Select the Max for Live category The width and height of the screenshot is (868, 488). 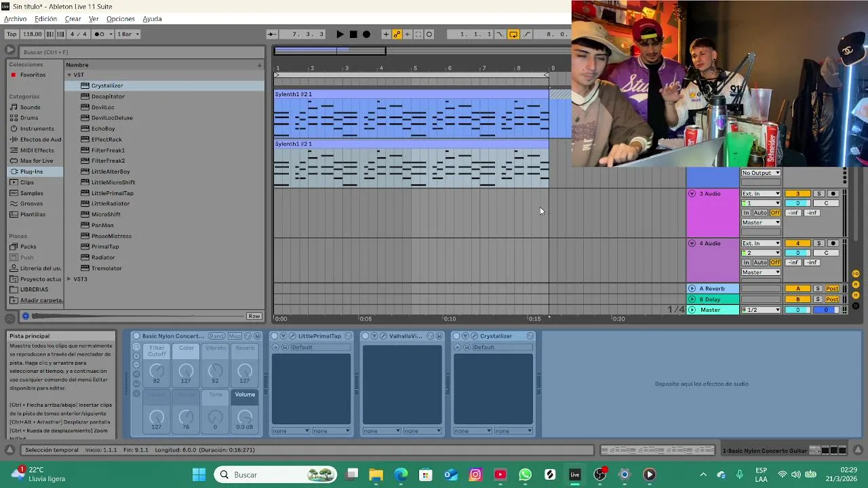[37, 161]
